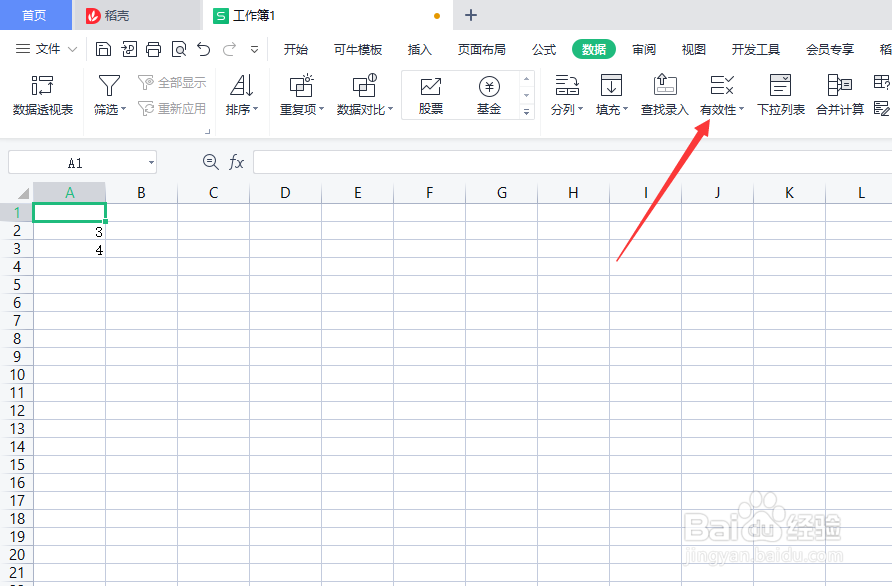Screen dimensions: 892x586
Task: Switch to the 页面布局 tab
Action: [x=482, y=49]
